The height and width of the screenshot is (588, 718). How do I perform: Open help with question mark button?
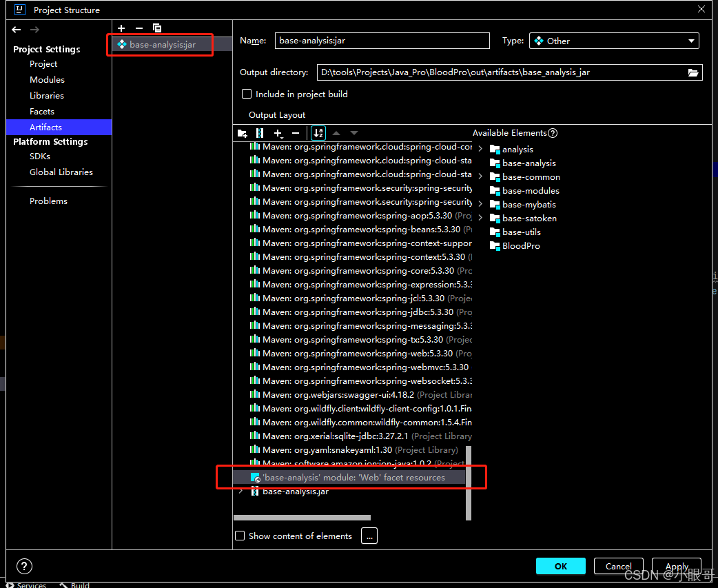pos(24,566)
